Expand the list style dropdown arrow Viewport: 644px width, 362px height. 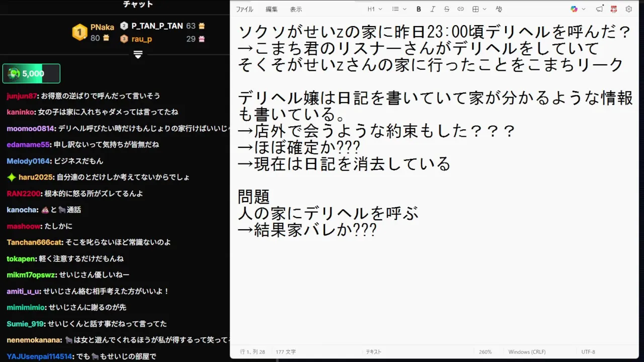point(404,9)
